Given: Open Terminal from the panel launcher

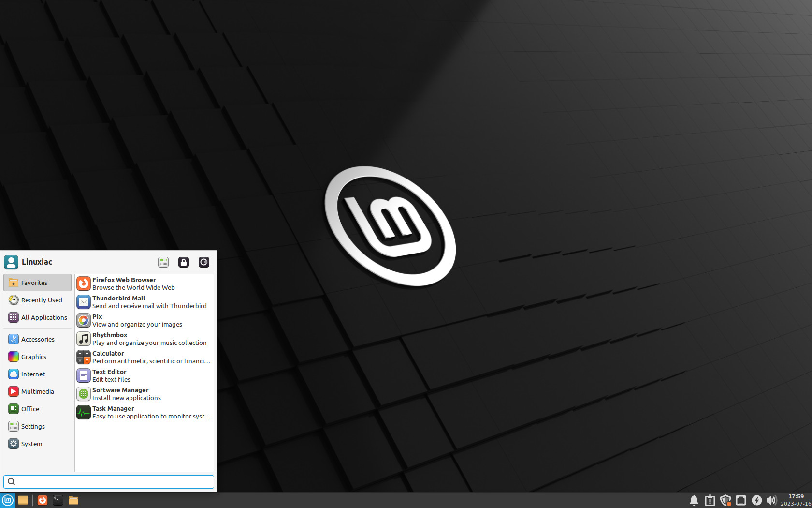Looking at the screenshot, I should (58, 500).
